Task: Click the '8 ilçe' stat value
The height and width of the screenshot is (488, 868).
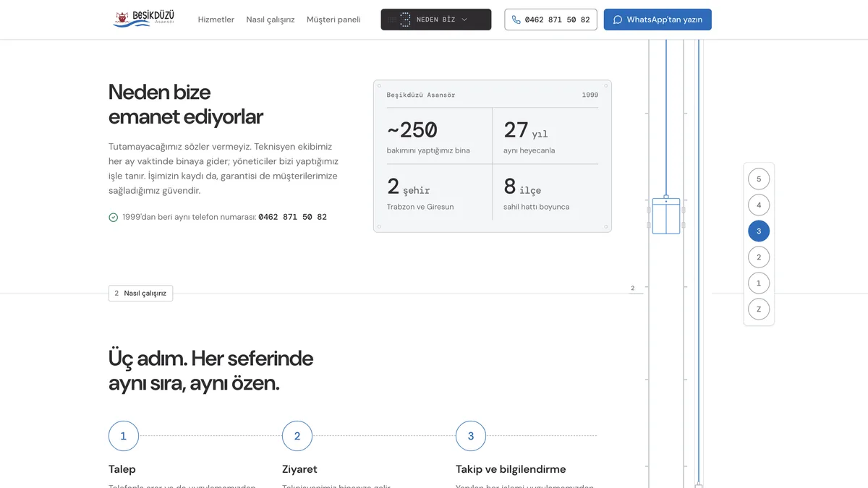Action: (x=522, y=187)
